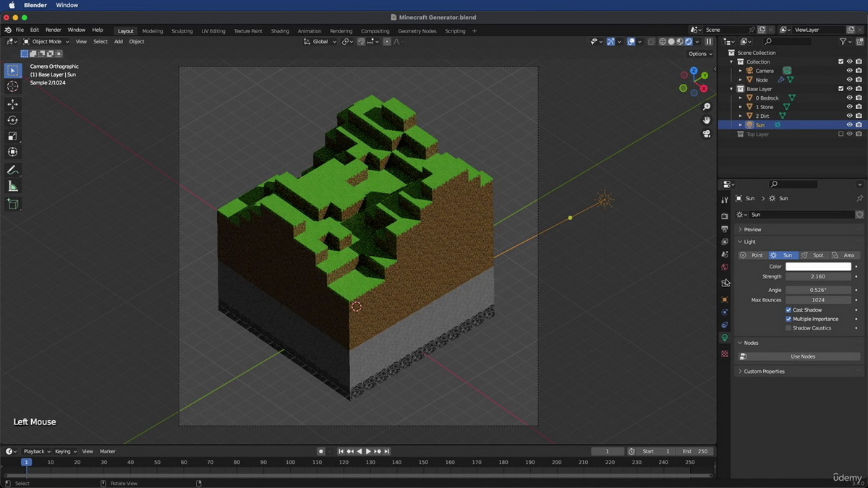This screenshot has height=488, width=868.
Task: Open the Object Data light properties tab
Action: point(725,338)
